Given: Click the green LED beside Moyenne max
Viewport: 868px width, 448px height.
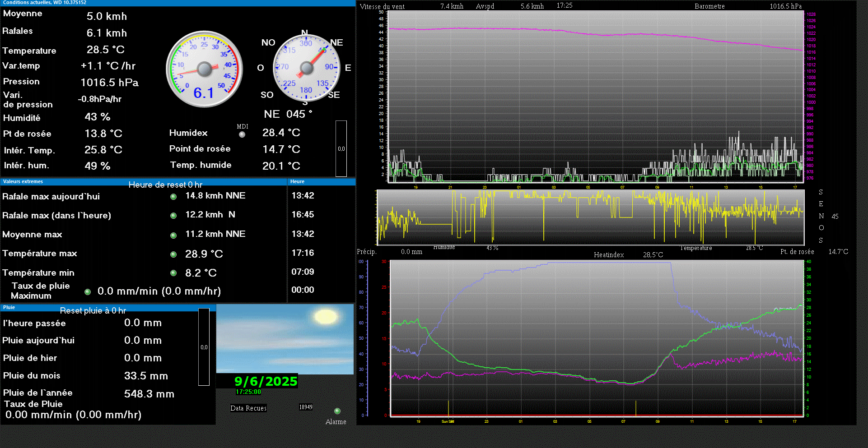Looking at the screenshot, I should click(x=173, y=235).
